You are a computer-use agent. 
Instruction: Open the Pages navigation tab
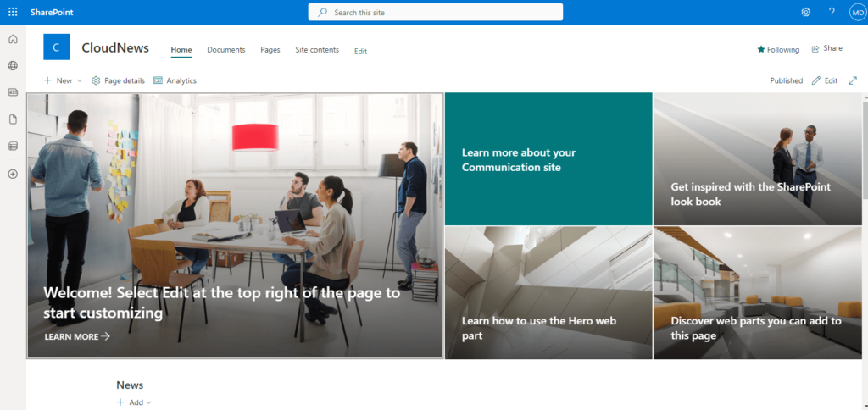click(x=270, y=50)
